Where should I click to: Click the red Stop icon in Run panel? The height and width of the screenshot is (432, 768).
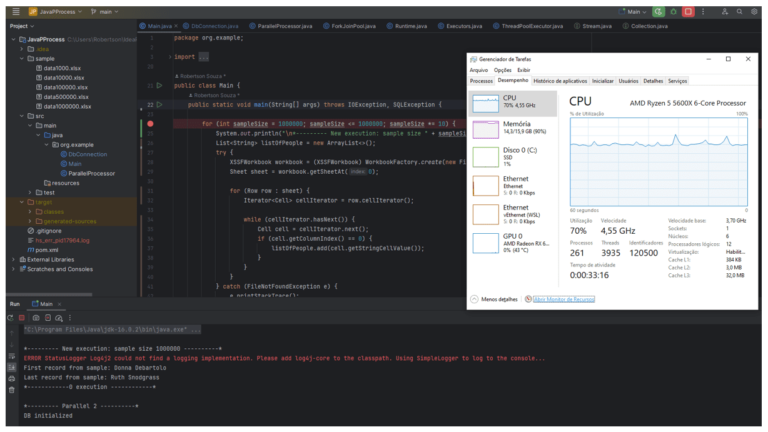pyautogui.click(x=22, y=316)
